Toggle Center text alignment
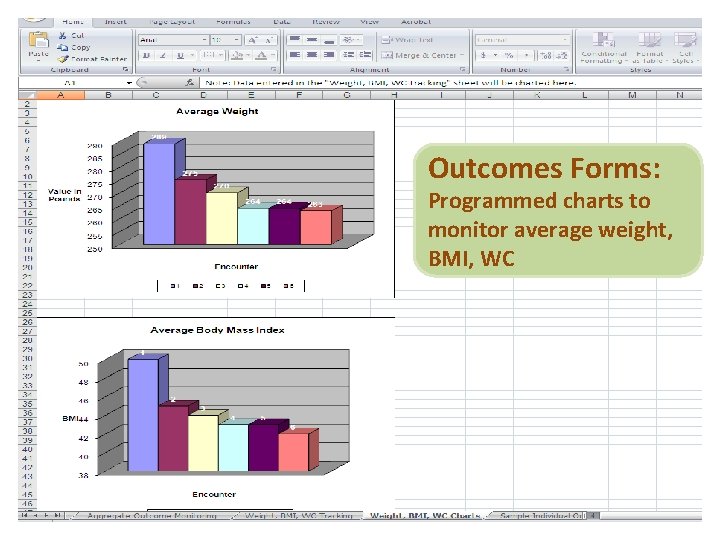This screenshot has width=720, height=540. 312,55
